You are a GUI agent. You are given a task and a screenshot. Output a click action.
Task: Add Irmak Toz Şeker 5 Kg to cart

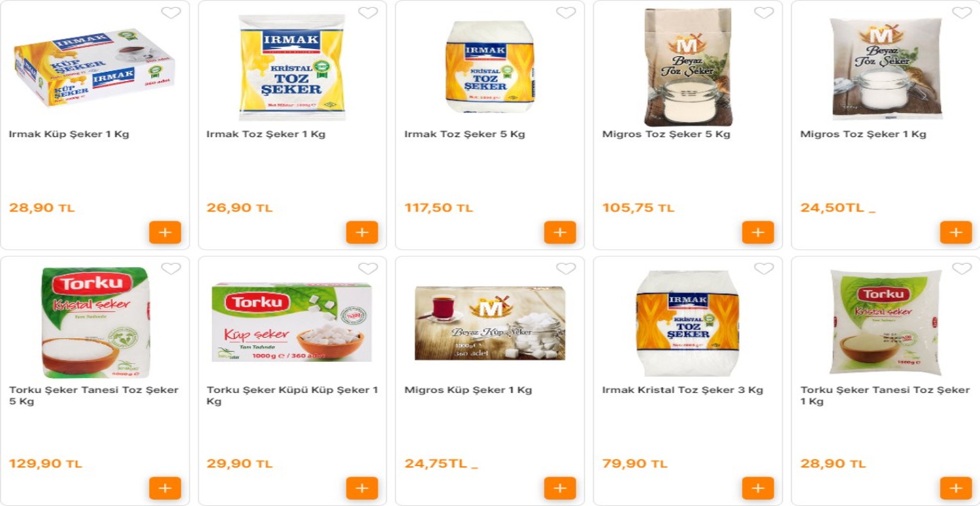coord(560,232)
